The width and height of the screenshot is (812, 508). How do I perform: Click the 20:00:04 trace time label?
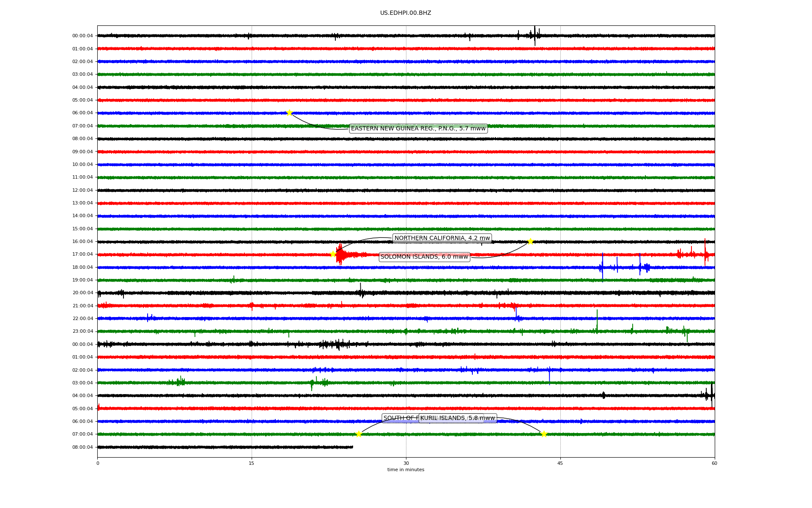click(82, 293)
